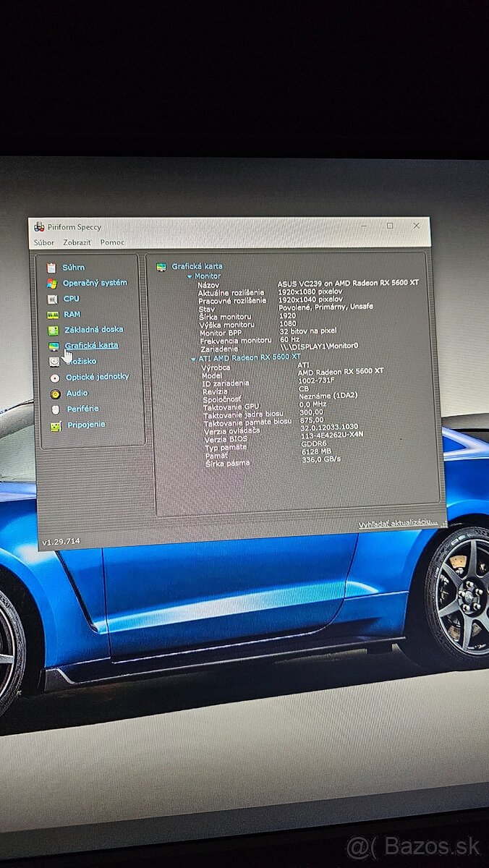Click the Pripojenie network icon
Image resolution: width=489 pixels, height=868 pixels.
click(x=56, y=425)
